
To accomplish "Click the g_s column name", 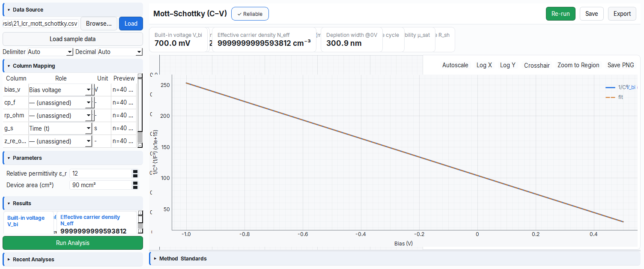I will 9,129.
